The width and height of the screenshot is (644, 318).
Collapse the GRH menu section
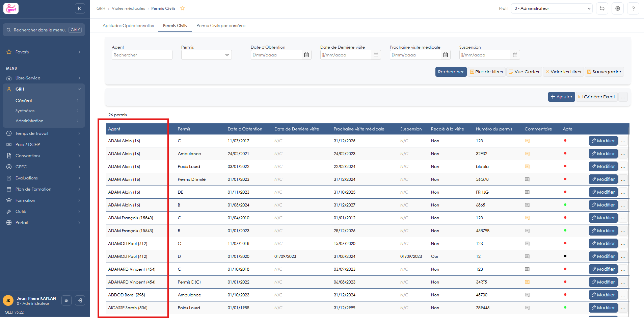(44, 89)
